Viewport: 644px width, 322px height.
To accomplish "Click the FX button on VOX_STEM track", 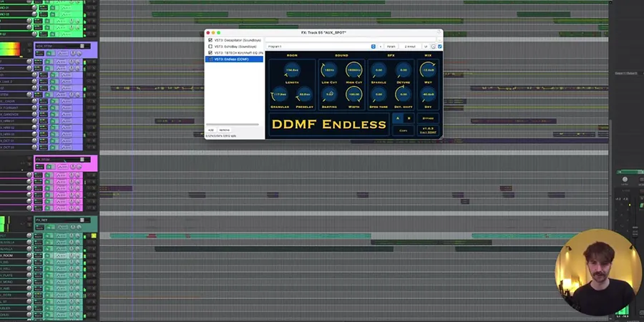I will (50, 54).
